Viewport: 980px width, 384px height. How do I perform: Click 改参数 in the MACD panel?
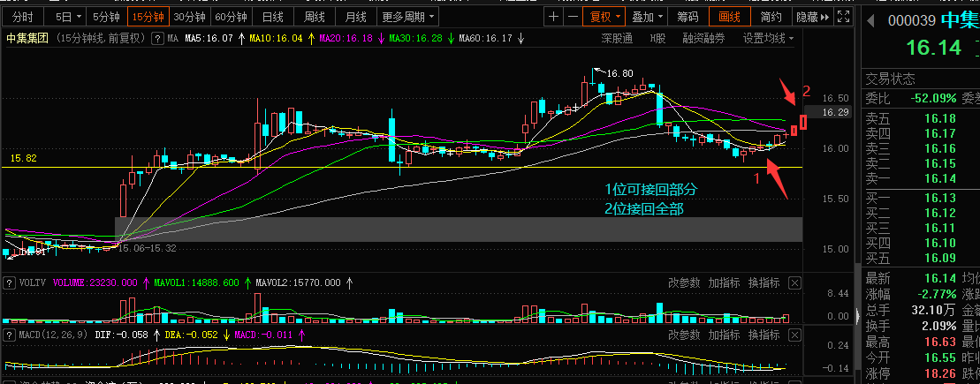pos(684,335)
